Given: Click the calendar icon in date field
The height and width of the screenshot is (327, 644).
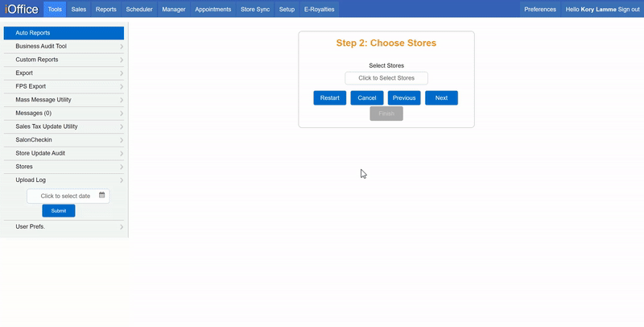Looking at the screenshot, I should [x=102, y=195].
